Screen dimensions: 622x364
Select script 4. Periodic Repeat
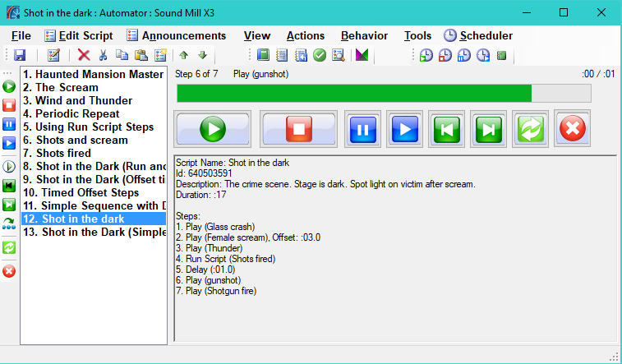coord(94,113)
